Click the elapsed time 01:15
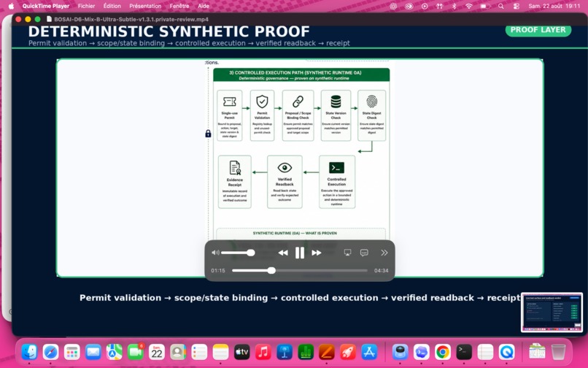The image size is (588, 368). point(218,270)
